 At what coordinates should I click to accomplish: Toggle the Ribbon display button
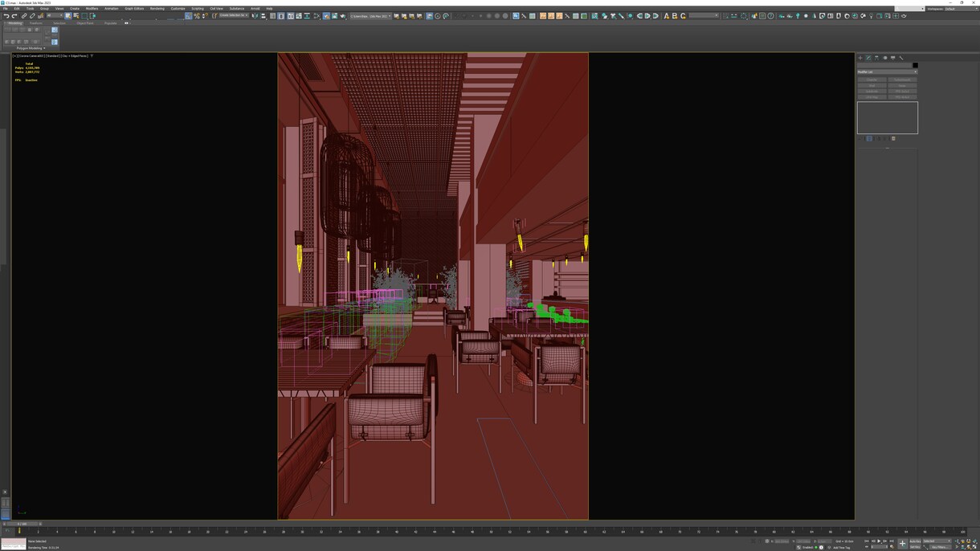click(290, 16)
